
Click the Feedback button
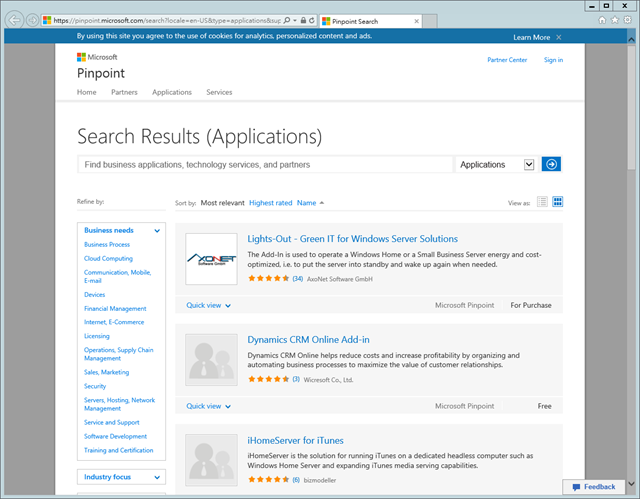(594, 487)
